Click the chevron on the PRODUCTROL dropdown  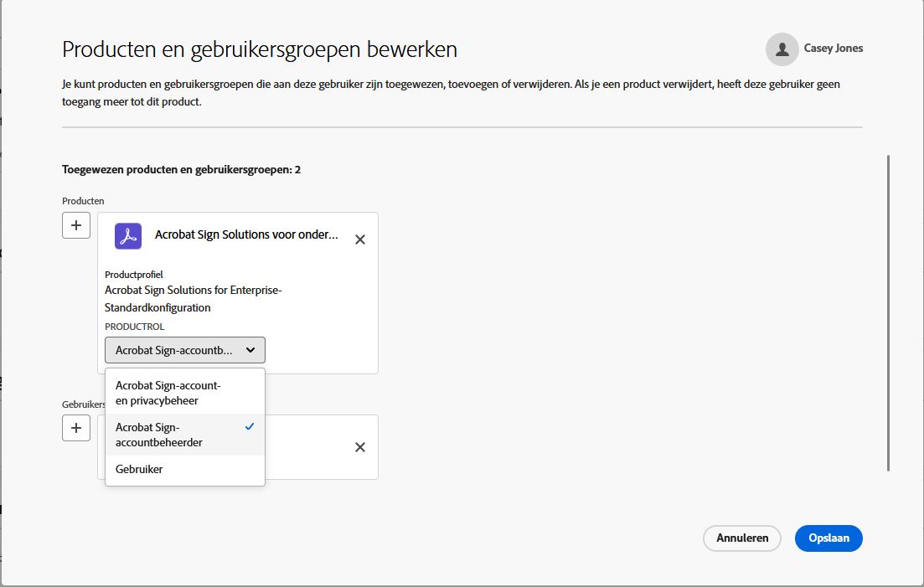tap(251, 350)
